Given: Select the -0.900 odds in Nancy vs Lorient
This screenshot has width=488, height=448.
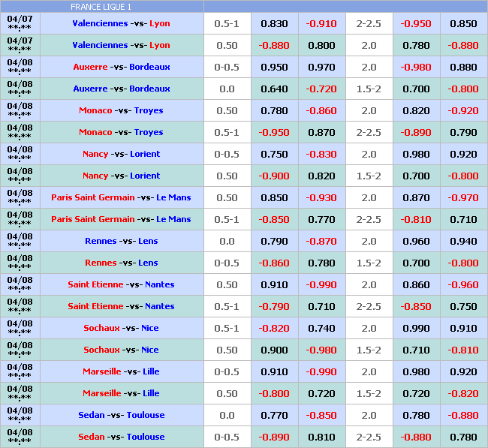Looking at the screenshot, I should pyautogui.click(x=274, y=176).
